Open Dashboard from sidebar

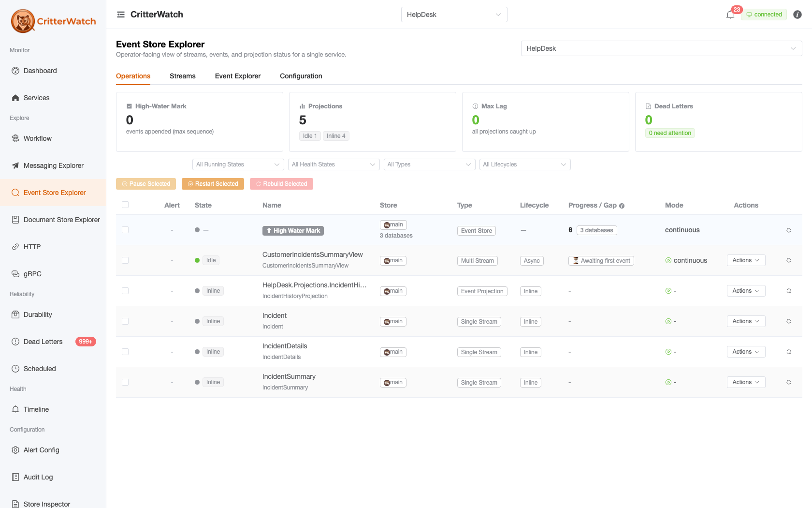[53, 71]
